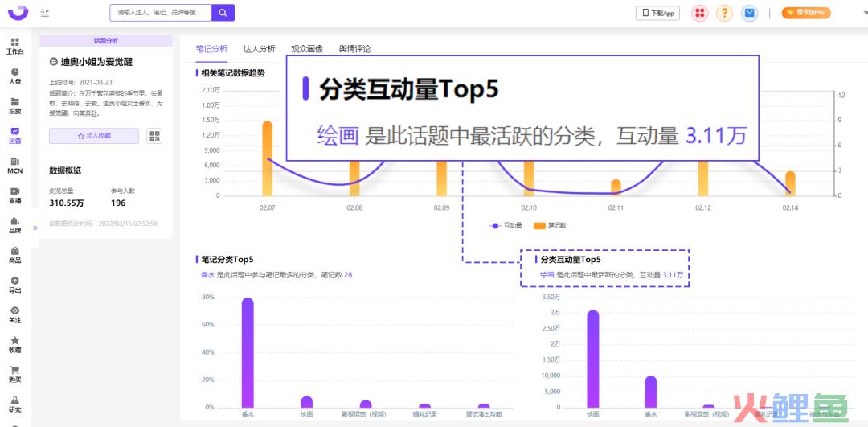Expand the sidebar double-chevron arrow
This screenshot has height=427, width=868.
point(35,228)
